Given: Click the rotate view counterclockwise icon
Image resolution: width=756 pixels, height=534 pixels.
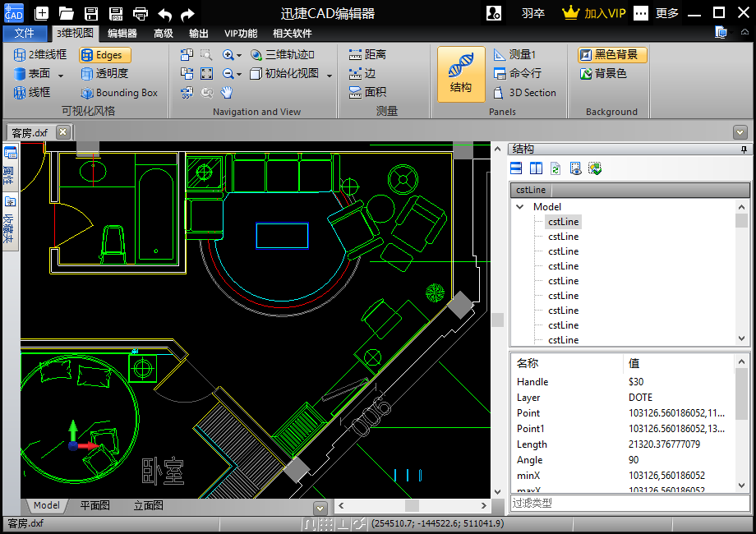Looking at the screenshot, I should tap(187, 54).
